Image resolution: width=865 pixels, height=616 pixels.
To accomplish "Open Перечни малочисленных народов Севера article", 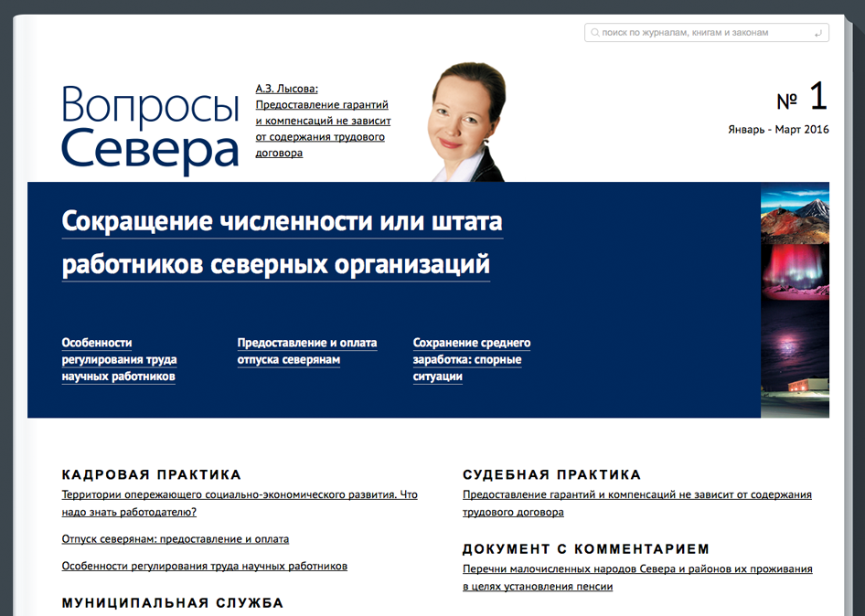I will pyautogui.click(x=636, y=578).
